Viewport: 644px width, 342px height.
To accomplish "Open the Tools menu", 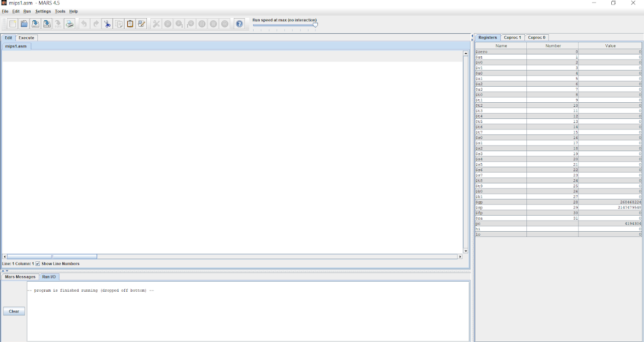I will (x=60, y=11).
